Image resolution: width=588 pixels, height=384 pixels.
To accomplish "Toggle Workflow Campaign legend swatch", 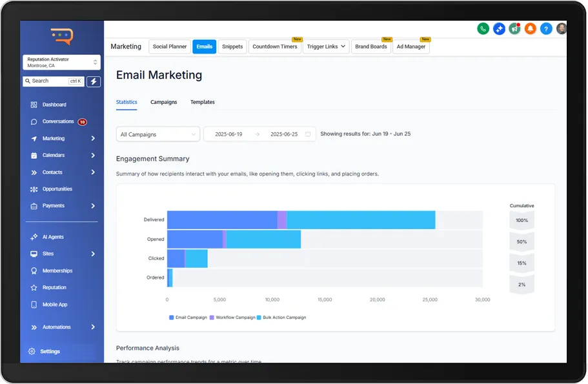I will click(x=212, y=318).
